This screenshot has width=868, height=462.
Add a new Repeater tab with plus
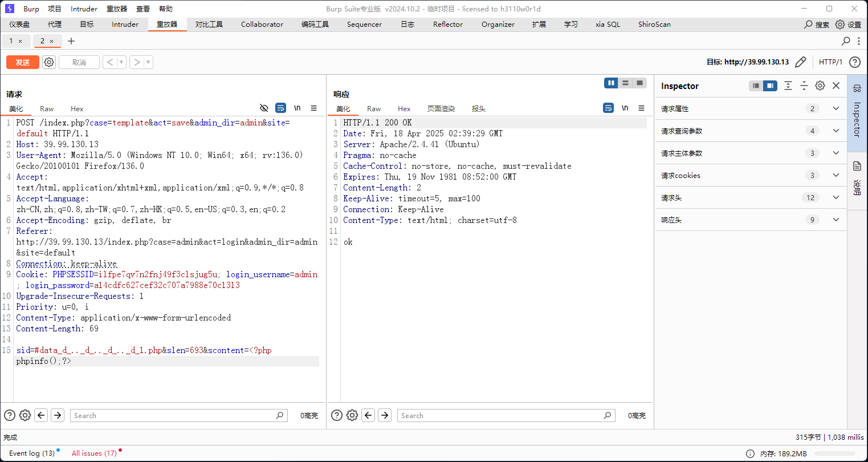(71, 41)
